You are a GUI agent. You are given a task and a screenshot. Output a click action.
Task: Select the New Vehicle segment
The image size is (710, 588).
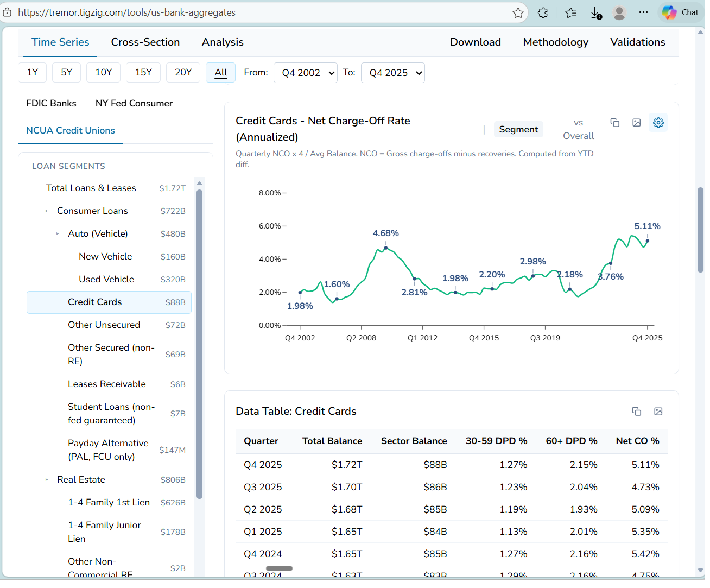pyautogui.click(x=109, y=256)
